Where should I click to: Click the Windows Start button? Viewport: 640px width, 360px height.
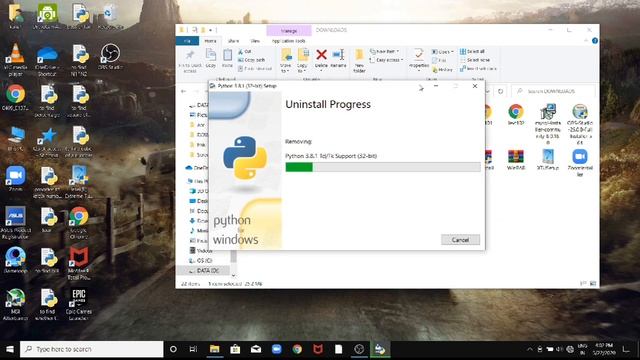click(x=9, y=349)
